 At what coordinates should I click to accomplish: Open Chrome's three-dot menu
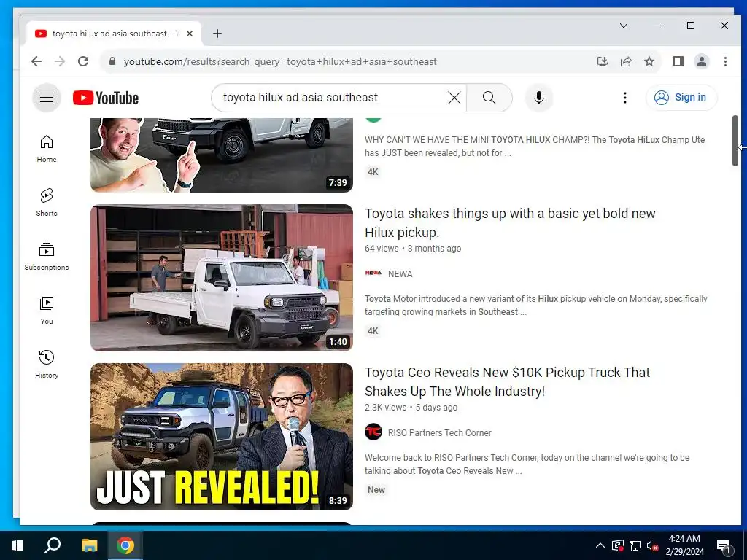(725, 61)
